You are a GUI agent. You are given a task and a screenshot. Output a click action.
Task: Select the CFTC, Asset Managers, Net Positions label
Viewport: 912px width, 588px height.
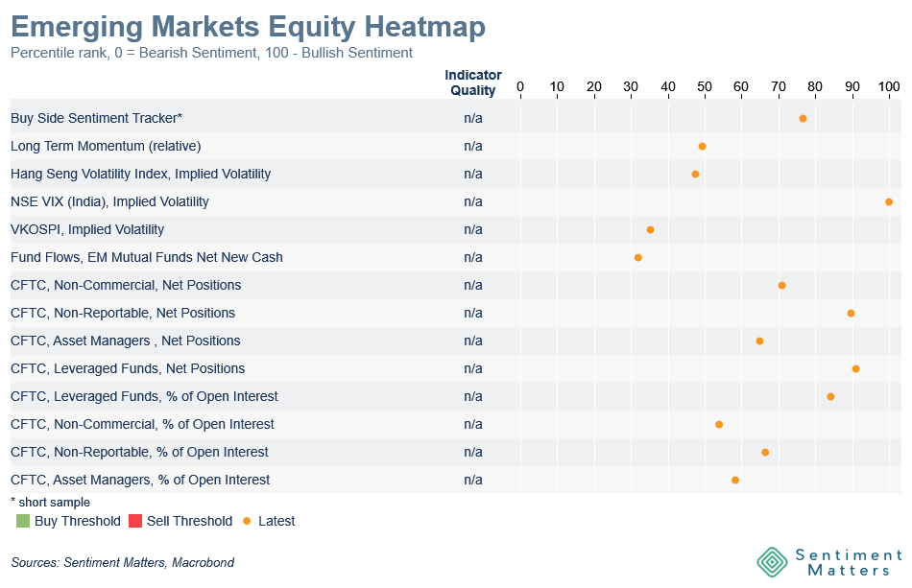pos(125,341)
